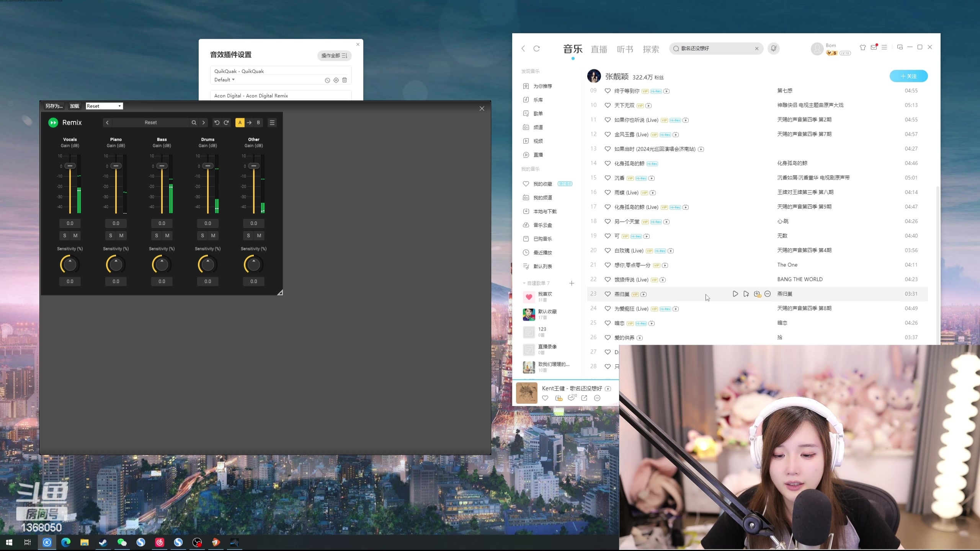
Task: Switch music player to mini mode
Action: click(x=900, y=47)
